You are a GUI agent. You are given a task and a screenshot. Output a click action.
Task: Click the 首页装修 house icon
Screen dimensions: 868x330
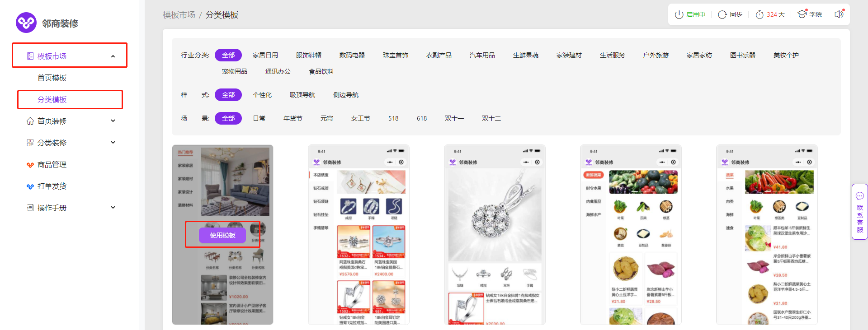[x=30, y=121]
